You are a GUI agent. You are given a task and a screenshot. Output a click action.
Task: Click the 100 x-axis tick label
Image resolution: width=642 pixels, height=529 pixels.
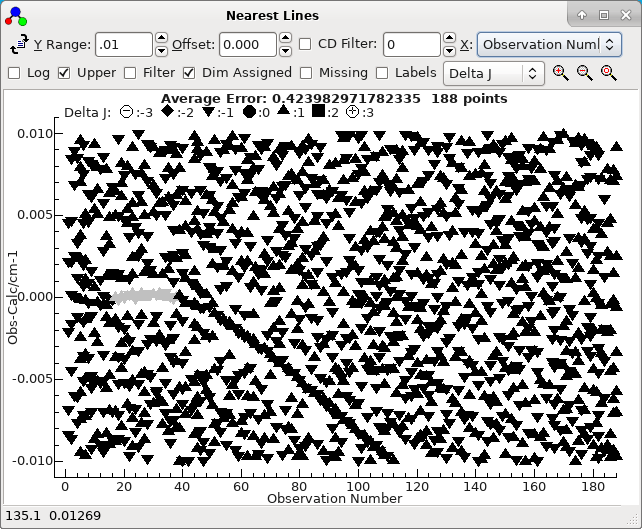pos(358,486)
